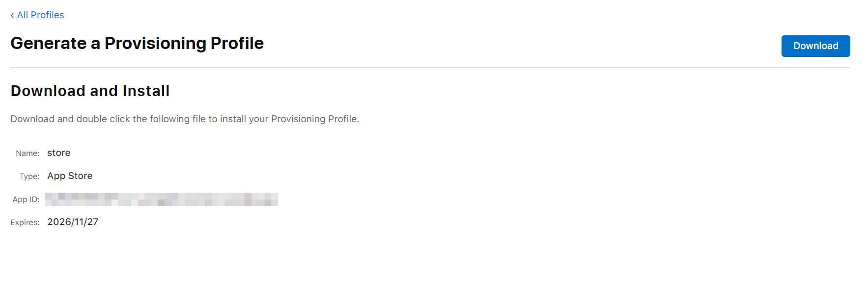Click the blurred App ID value

point(162,199)
